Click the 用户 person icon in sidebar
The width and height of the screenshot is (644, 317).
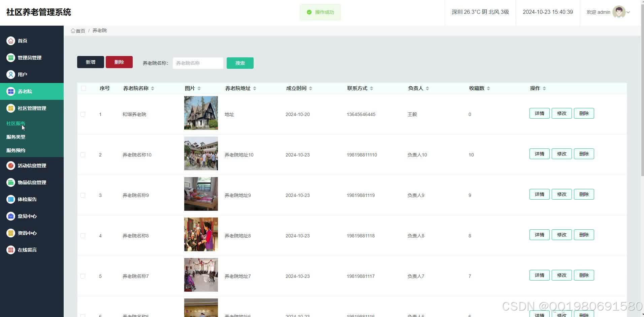click(x=11, y=75)
